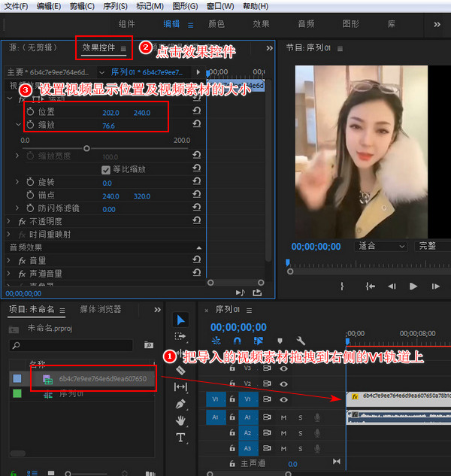Show more workspaces with the overflow arrows
This screenshot has width=451, height=476.
pos(437,24)
